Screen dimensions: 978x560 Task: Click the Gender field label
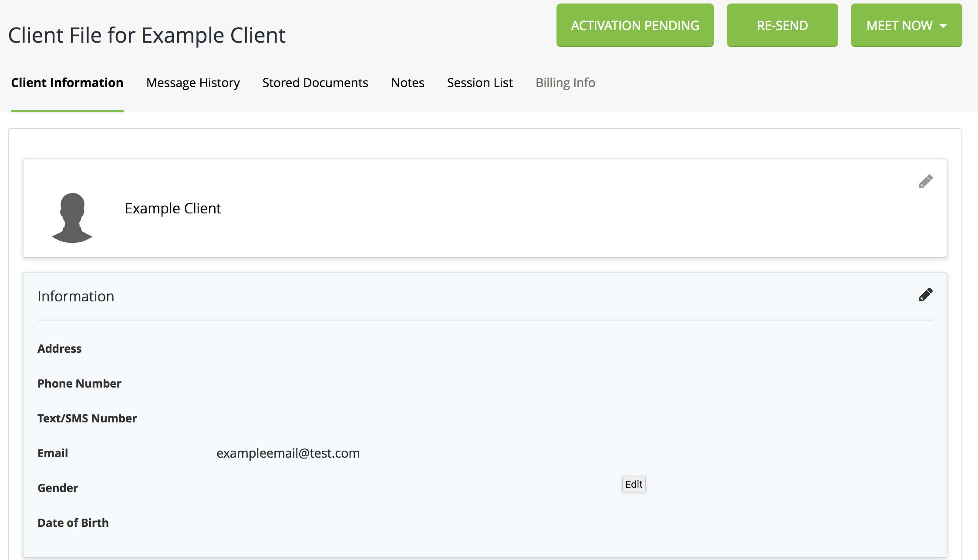click(57, 488)
